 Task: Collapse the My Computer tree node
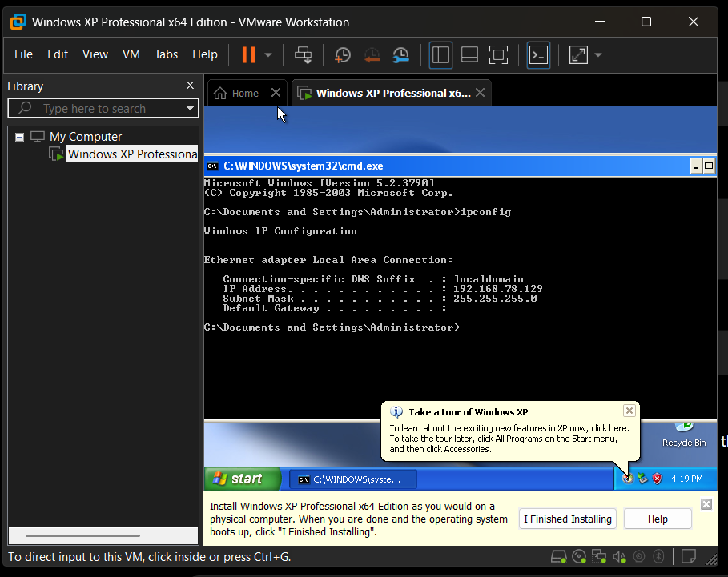point(19,137)
